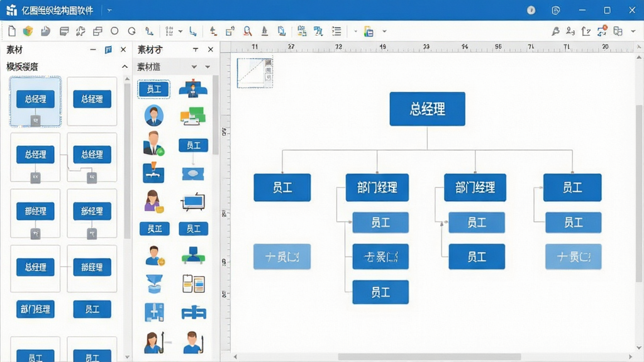Open the magnifier search tool

click(x=247, y=31)
